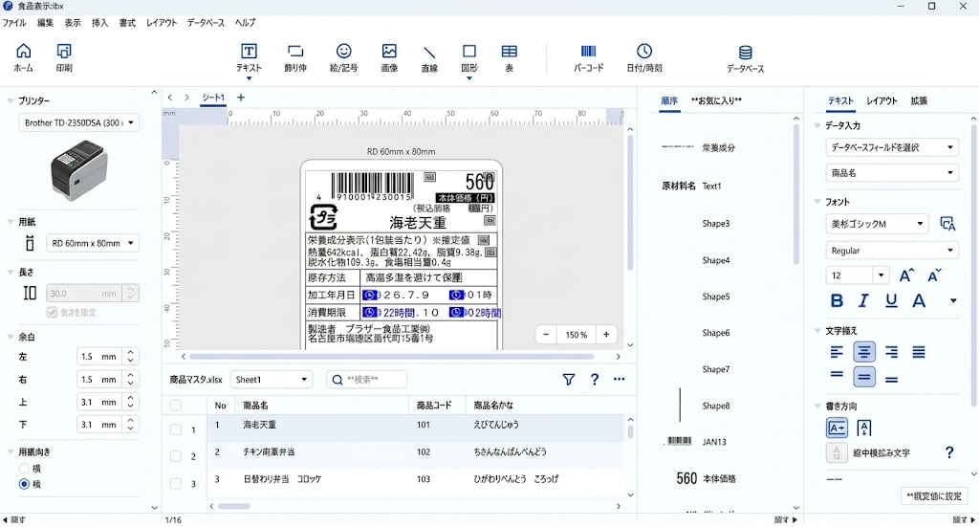
Task: Click the 既定値に設定 button
Action: coord(934,496)
